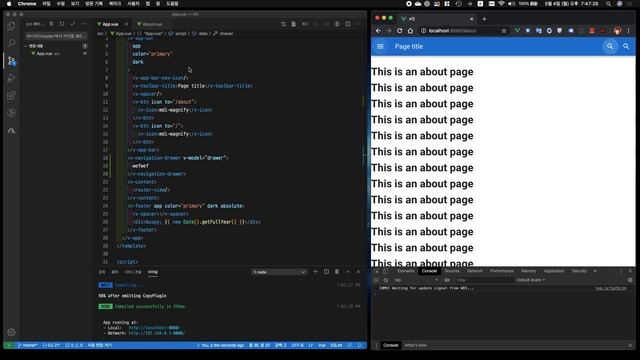This screenshot has width=640, height=360.
Task: Open Spotlight search in macOS menu bar
Action: (x=609, y=4)
